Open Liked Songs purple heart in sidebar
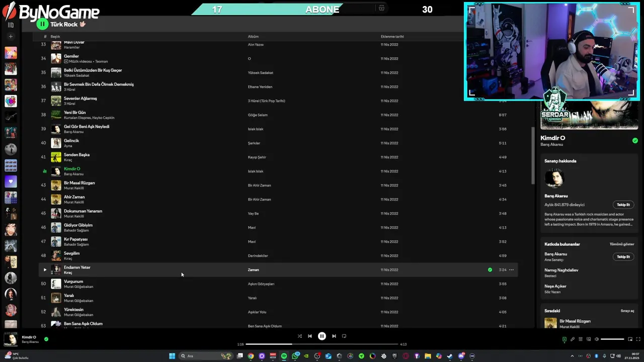 [x=11, y=181]
